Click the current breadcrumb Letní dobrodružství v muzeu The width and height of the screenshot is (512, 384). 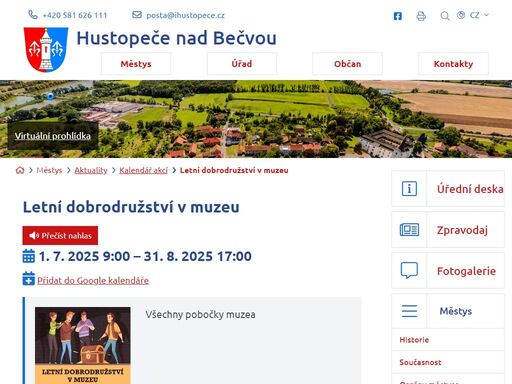(234, 170)
